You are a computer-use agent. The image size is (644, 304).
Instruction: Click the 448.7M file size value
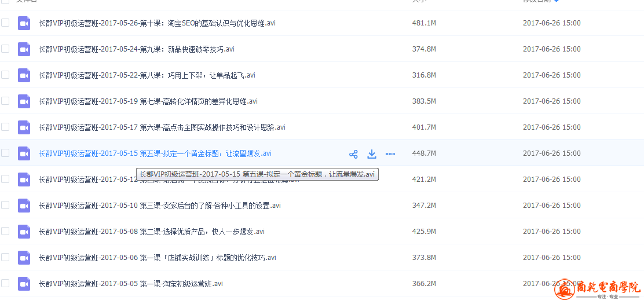[424, 153]
